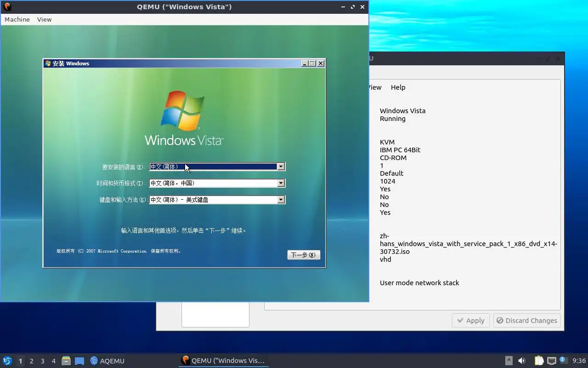Click the 'CD-ROM' boot value in AQEMU
The width and height of the screenshot is (588, 368).
click(x=393, y=158)
